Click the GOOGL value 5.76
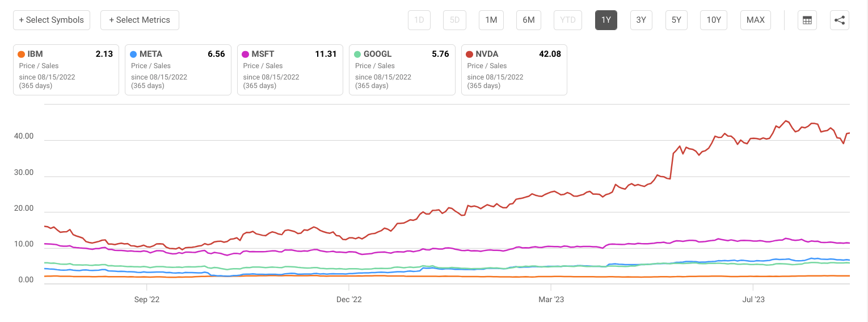 [440, 55]
